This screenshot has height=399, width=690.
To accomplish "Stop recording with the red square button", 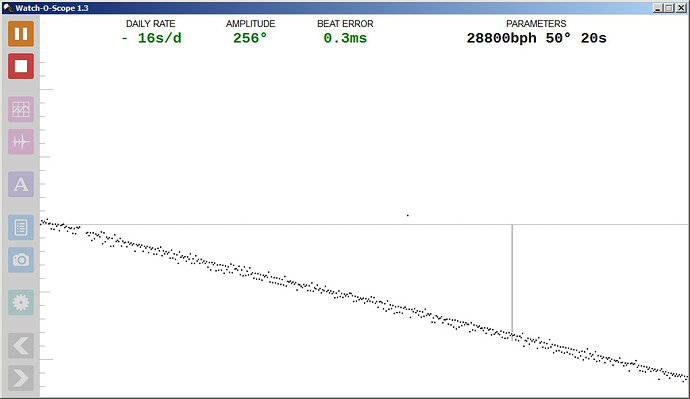I will pos(21,66).
